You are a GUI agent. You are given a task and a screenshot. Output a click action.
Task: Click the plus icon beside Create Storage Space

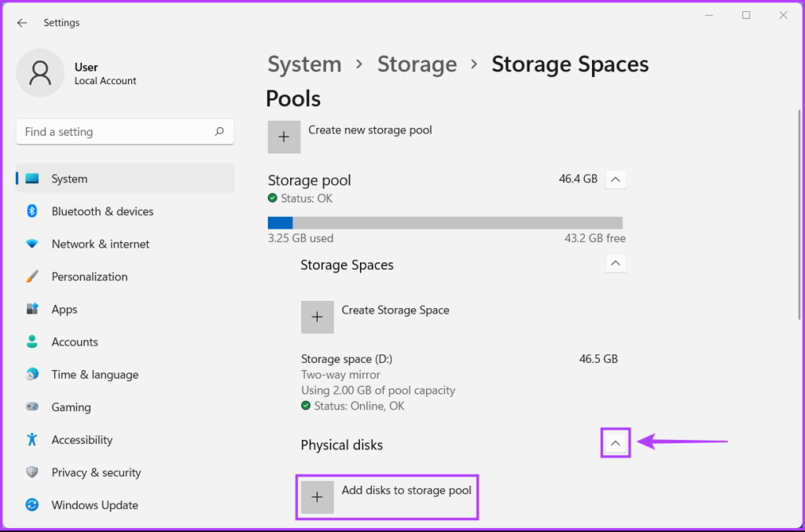coord(317,317)
